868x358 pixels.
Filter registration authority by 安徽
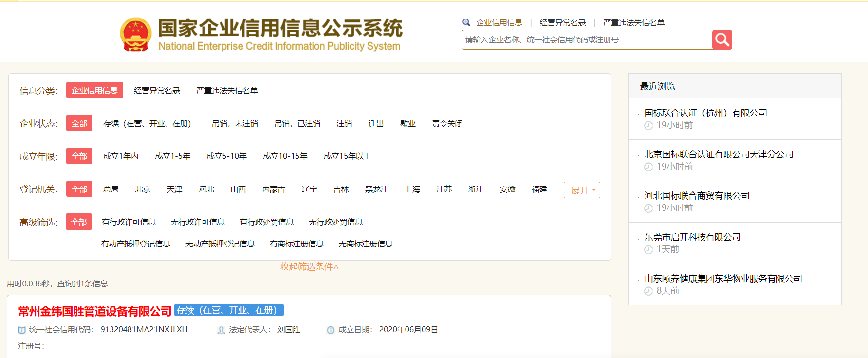pos(508,189)
